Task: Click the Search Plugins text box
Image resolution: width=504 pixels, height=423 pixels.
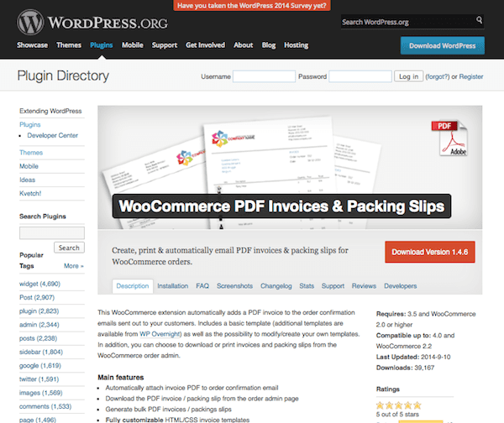Action: click(52, 232)
